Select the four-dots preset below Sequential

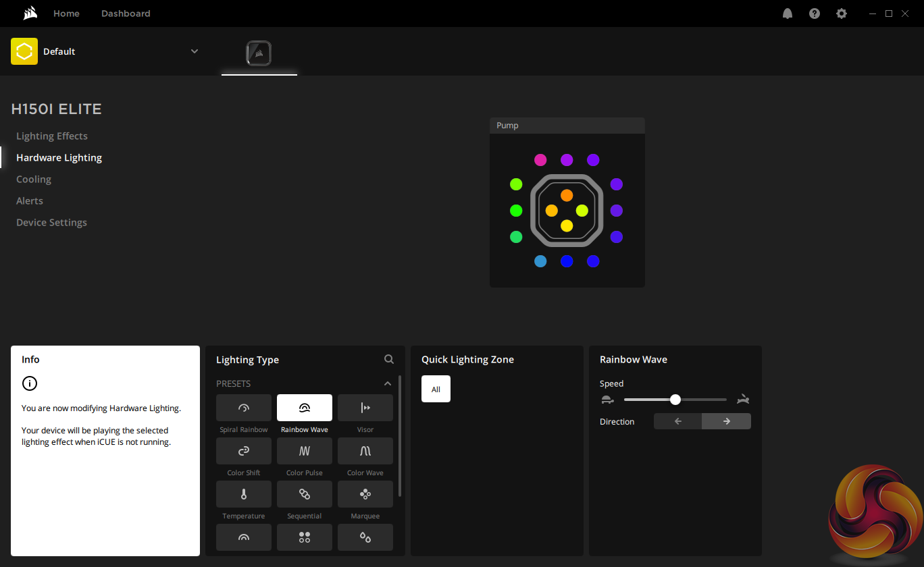(x=305, y=537)
